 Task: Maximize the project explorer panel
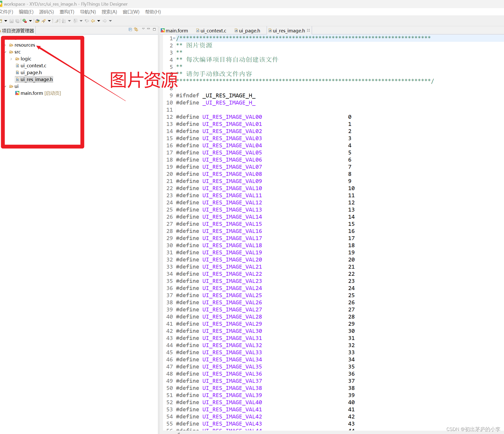click(x=154, y=29)
